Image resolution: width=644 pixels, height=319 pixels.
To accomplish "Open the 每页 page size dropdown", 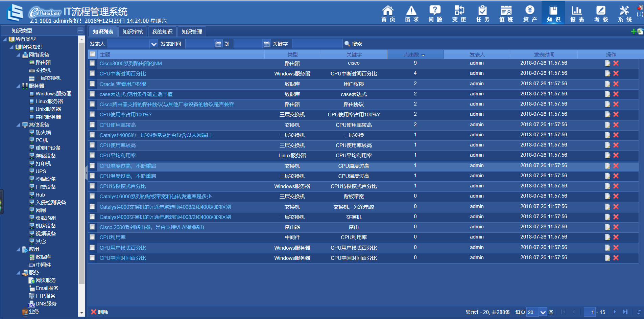I will coord(543,312).
